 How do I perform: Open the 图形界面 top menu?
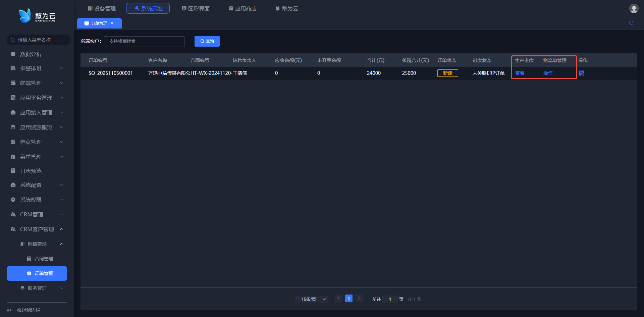pos(196,8)
